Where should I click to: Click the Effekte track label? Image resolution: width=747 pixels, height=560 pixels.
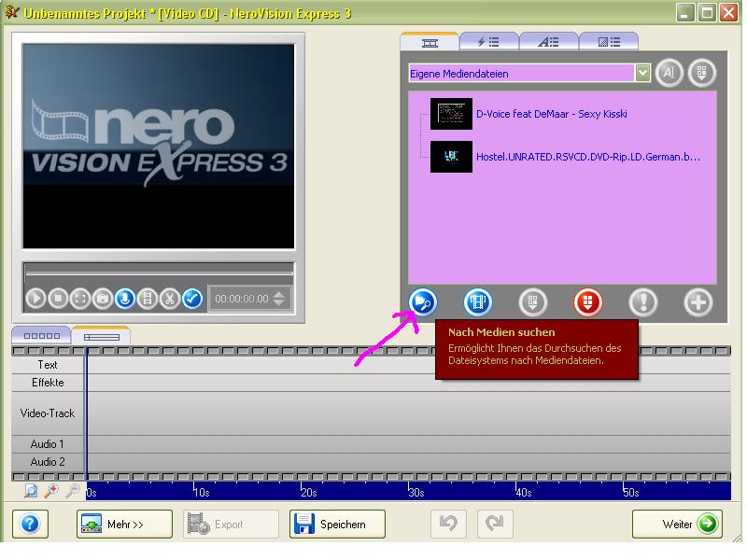pos(48,383)
